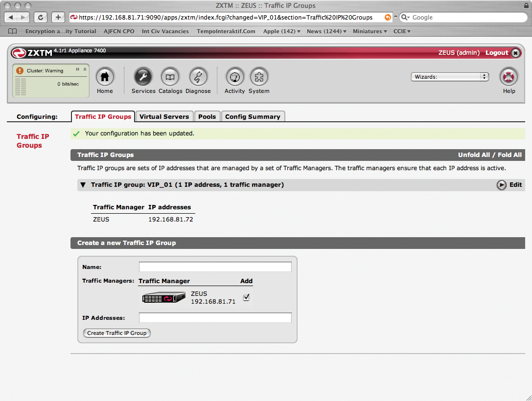Image resolution: width=532 pixels, height=401 pixels.
Task: Reload the page
Action: pos(40,17)
